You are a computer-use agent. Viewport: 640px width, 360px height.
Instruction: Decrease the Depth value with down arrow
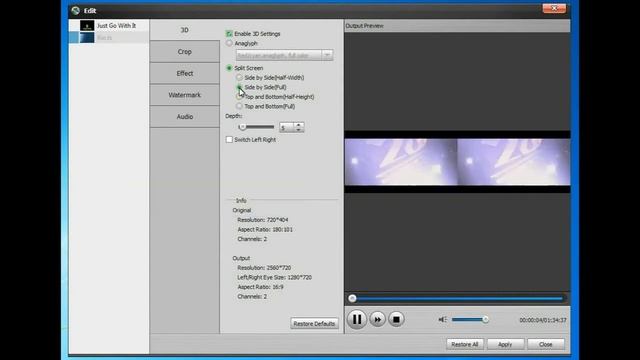[299, 130]
